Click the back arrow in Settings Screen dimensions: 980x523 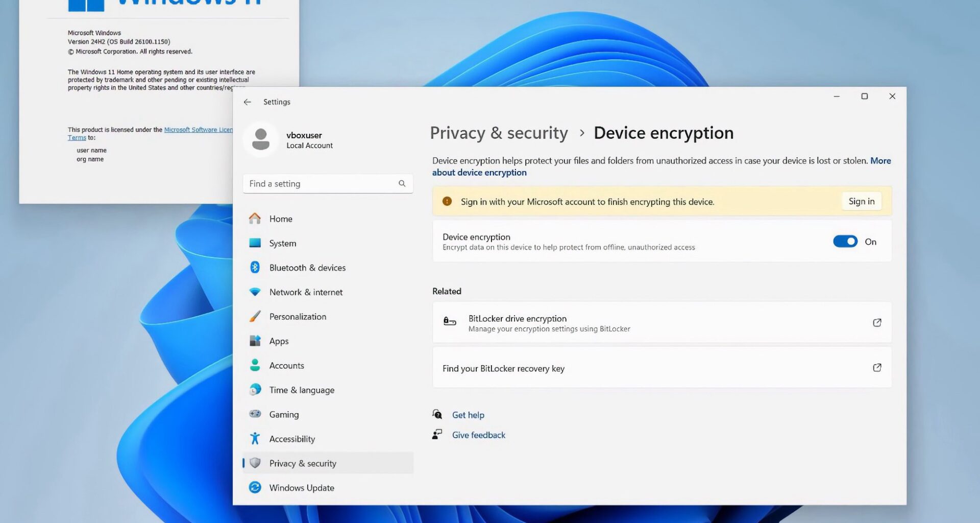[x=248, y=102]
